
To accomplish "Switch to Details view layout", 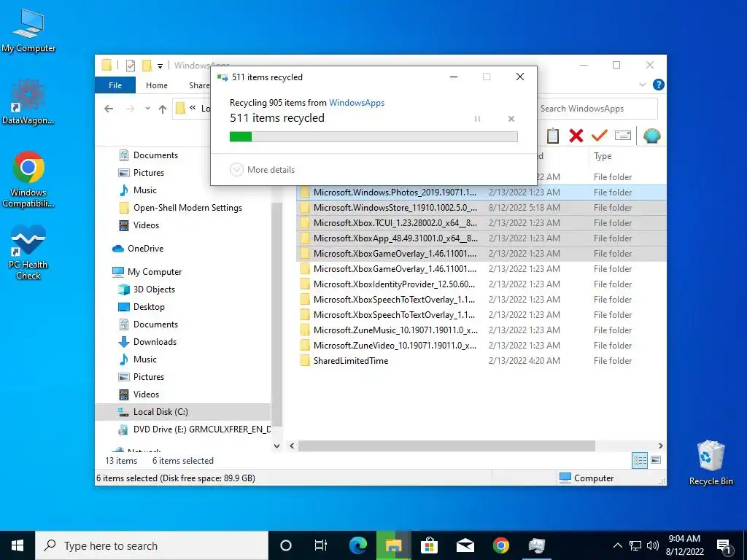I will pyautogui.click(x=640, y=460).
